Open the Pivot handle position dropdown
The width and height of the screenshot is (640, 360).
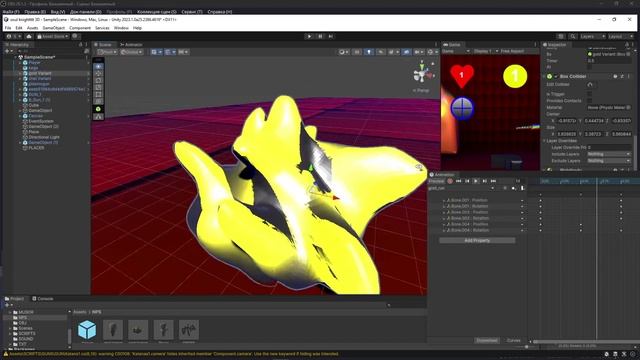(x=107, y=52)
